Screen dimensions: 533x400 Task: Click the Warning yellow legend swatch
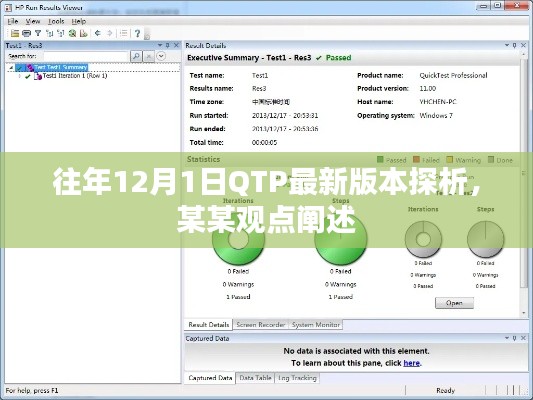click(450, 159)
